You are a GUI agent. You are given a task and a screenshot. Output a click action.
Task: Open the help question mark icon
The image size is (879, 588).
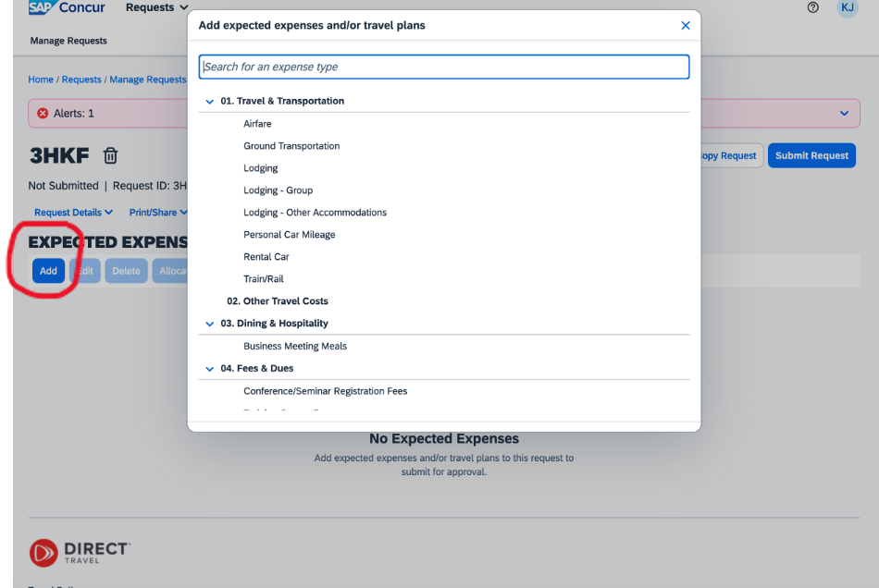tap(813, 7)
